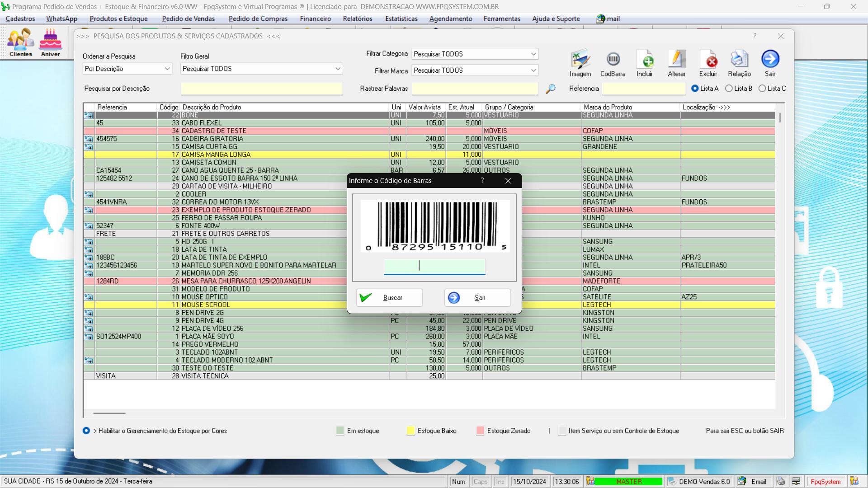Click the CodBarra barcode icon
The height and width of the screenshot is (488, 868).
[613, 63]
